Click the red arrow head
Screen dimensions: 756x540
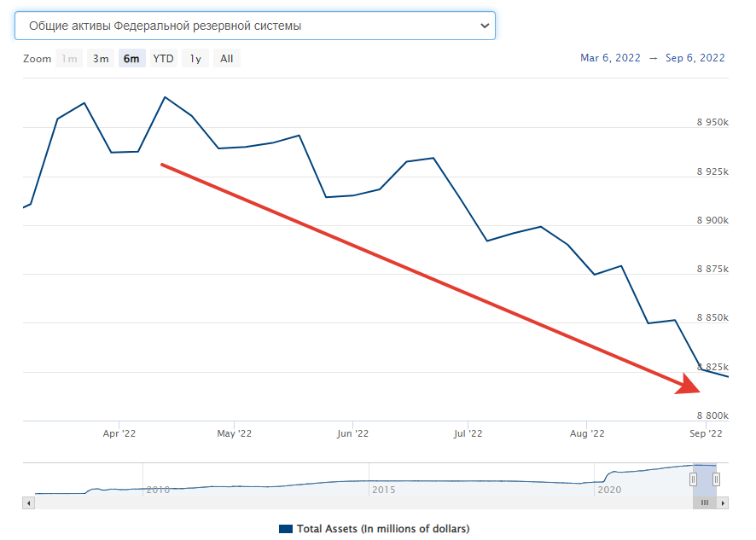[689, 385]
